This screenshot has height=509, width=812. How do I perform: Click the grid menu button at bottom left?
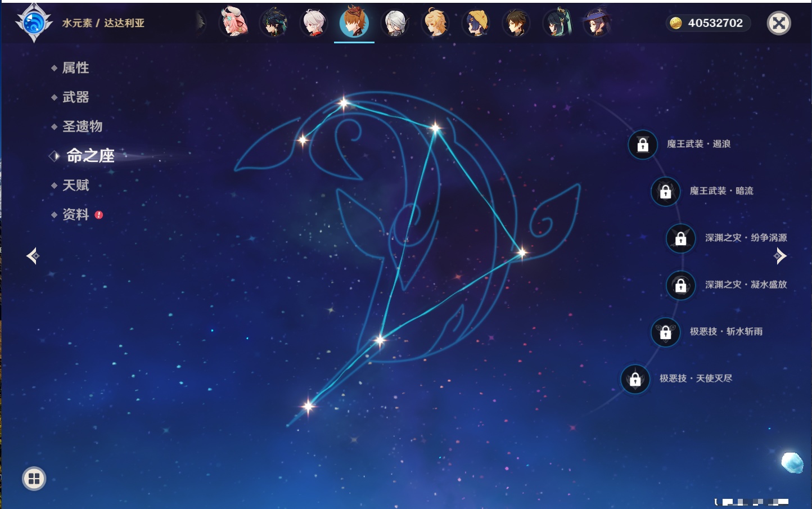[x=34, y=479]
